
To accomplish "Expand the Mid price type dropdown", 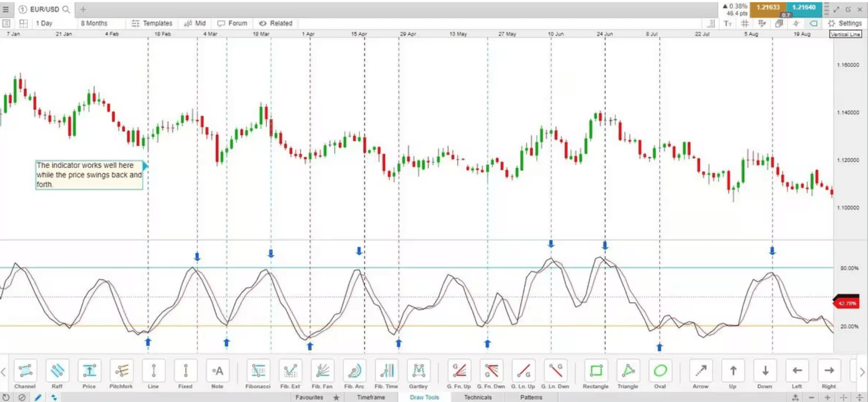I will click(x=195, y=23).
